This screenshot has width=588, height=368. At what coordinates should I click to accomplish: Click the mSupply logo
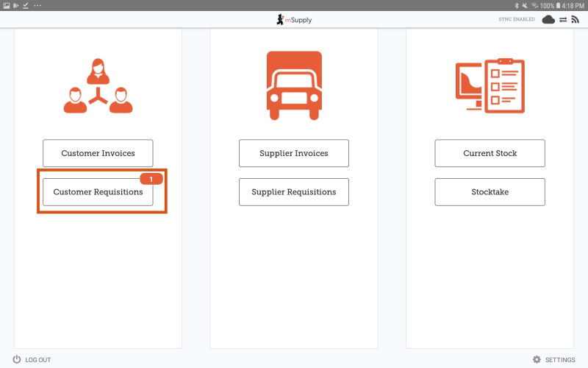294,20
